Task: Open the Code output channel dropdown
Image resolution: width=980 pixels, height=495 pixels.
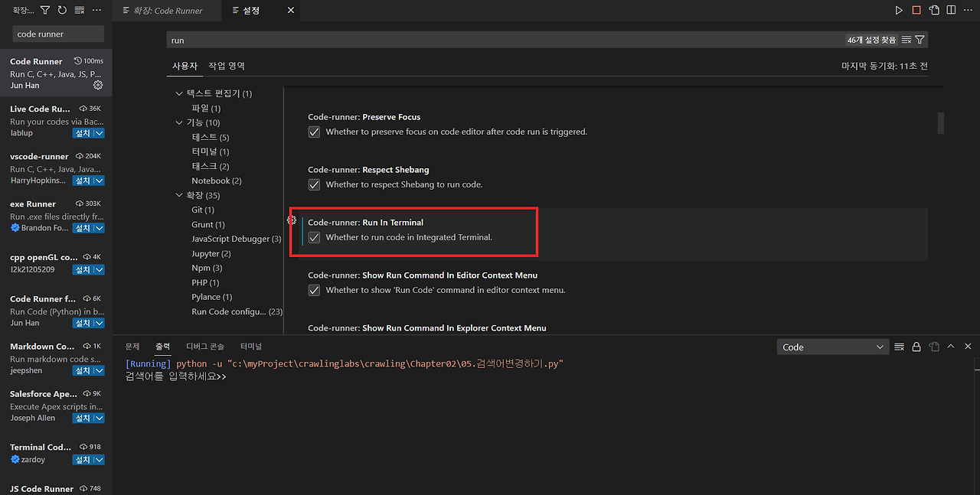Action: (x=833, y=346)
